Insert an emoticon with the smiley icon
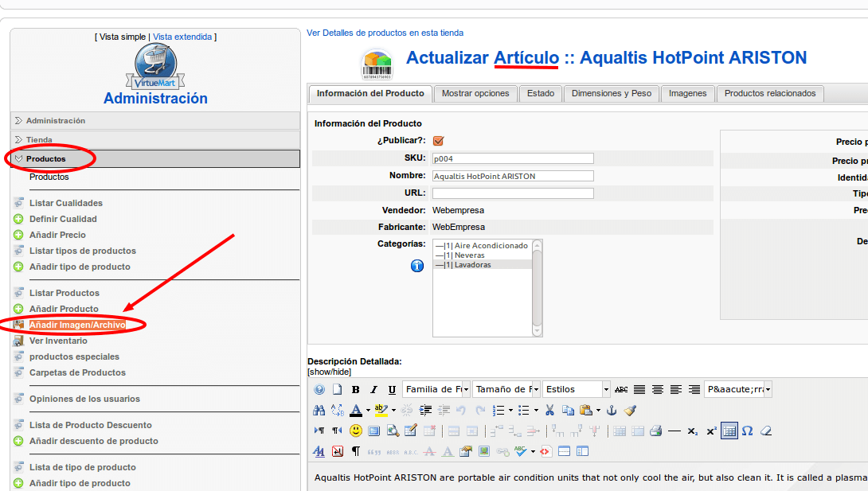The image size is (868, 491). [x=356, y=431]
